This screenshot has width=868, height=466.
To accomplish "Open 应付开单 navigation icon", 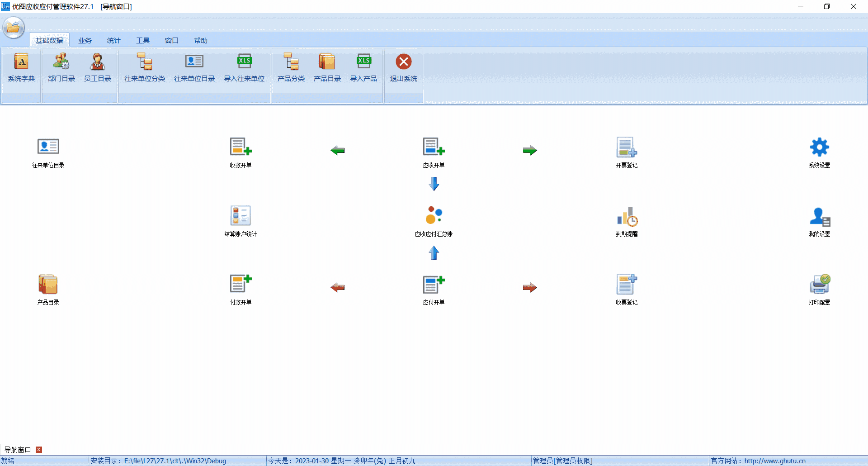I will [434, 290].
